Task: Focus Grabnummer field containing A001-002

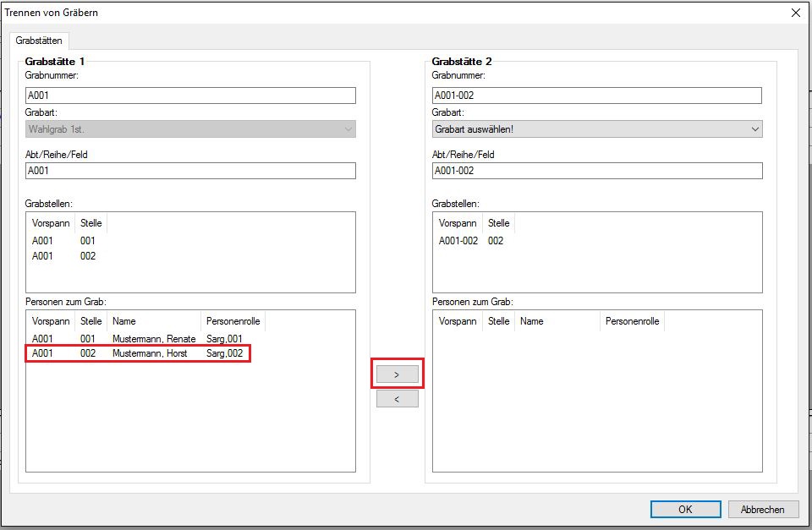Action: click(x=597, y=96)
